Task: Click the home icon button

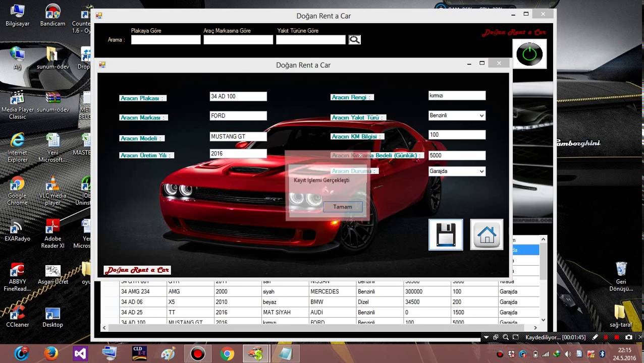Action: pos(487,234)
